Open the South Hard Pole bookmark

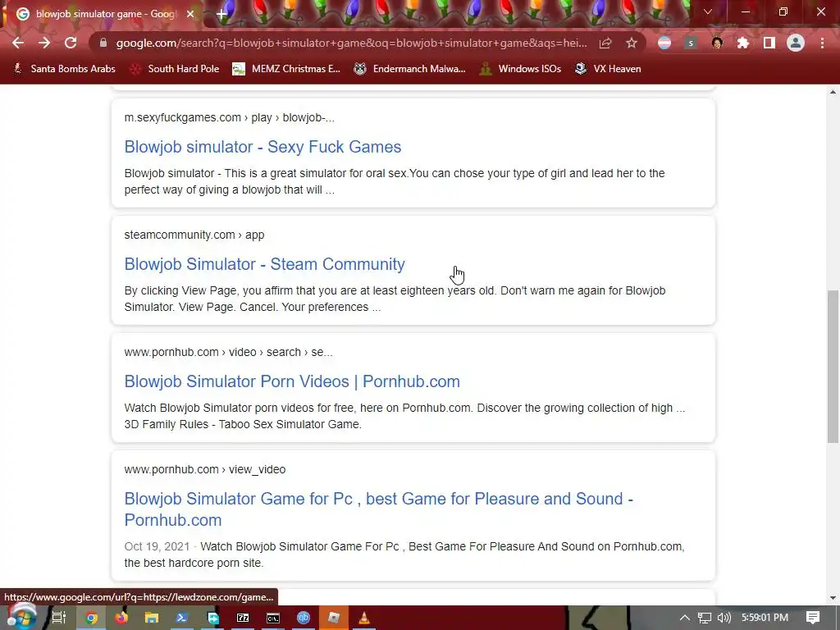coord(175,69)
